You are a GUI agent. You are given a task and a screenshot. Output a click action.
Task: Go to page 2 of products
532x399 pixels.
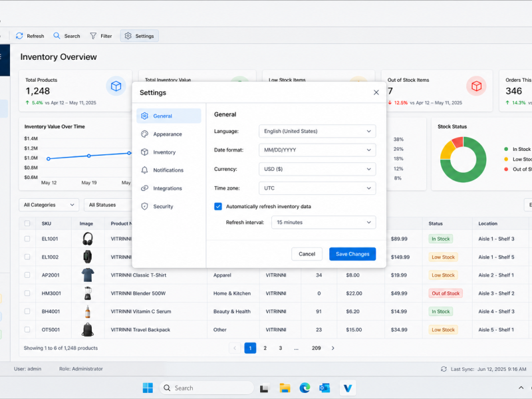click(x=265, y=348)
